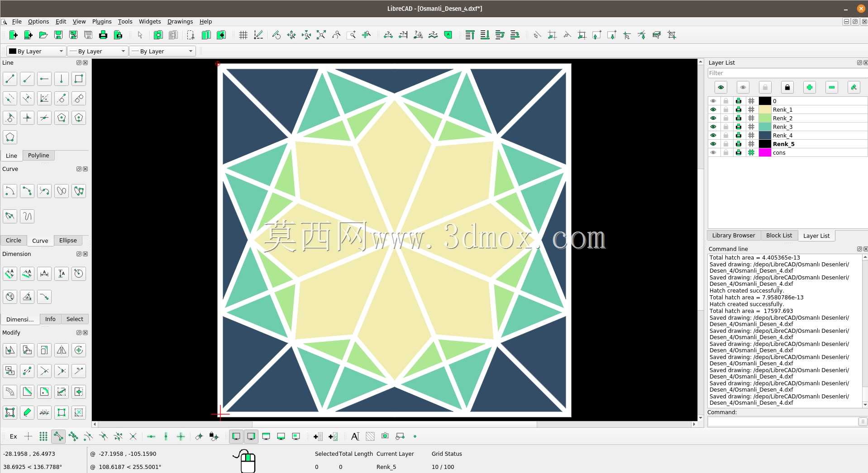Toggle visibility of layer Renk_2
The height and width of the screenshot is (473, 868).
point(713,118)
